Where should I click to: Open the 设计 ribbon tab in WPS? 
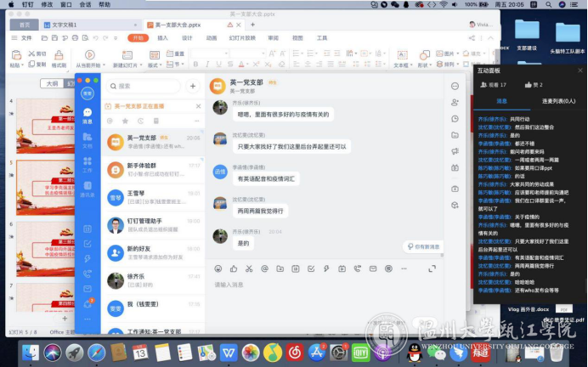pos(187,38)
